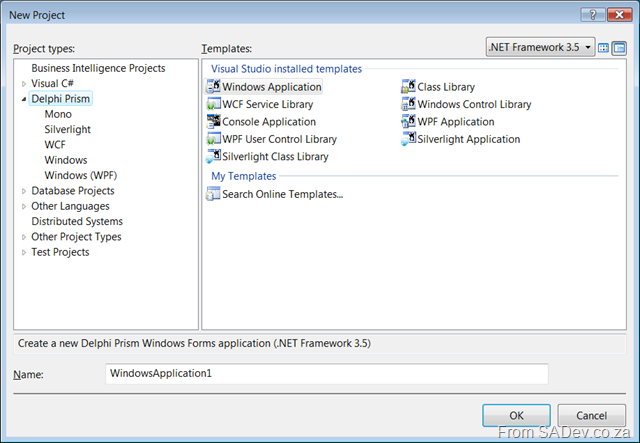Select Mono under Delphi Prism
Viewport: 640px width, 443px height.
coord(58,114)
